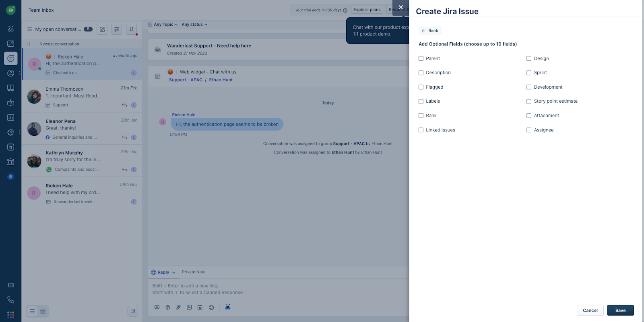Viewport: 644px width, 322px height.
Task: Open the phone dialer sidebar icon
Action: [x=11, y=300]
